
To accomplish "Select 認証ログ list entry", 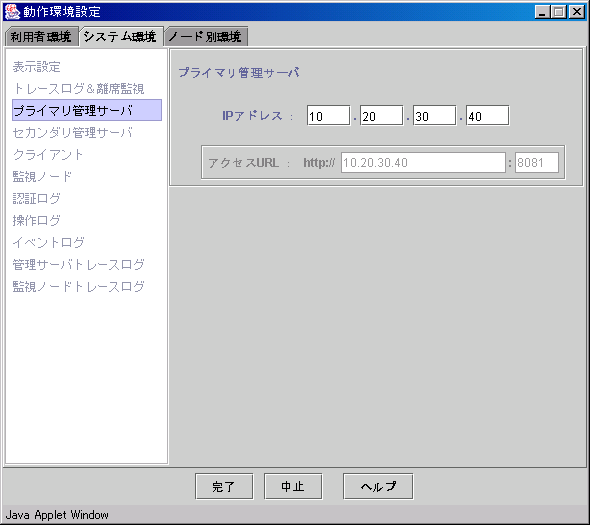I will pos(36,198).
